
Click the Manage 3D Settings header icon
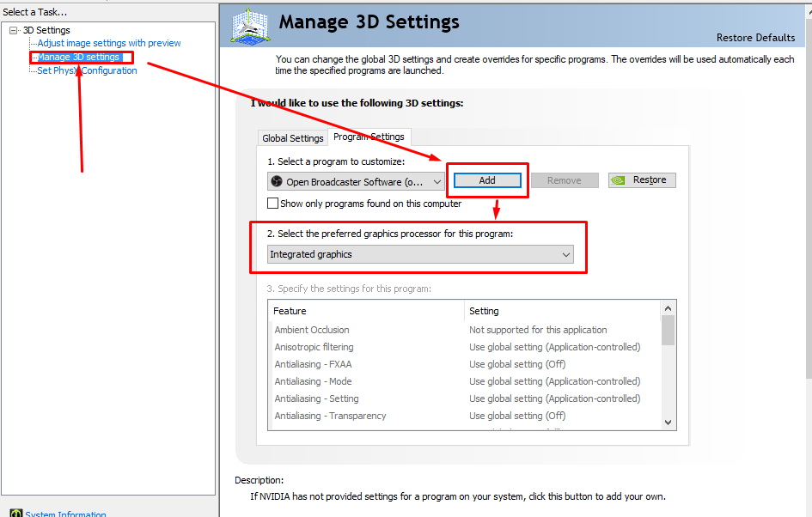251,25
